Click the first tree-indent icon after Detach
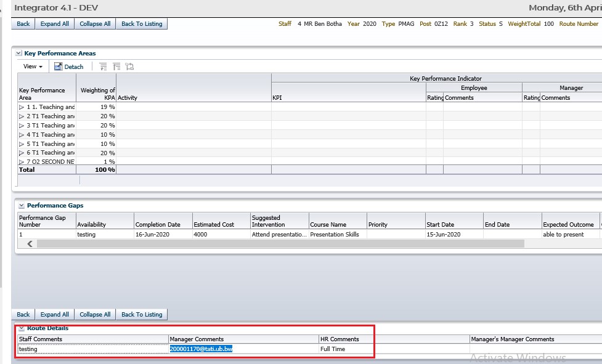Viewport: 602px width, 364px height. point(103,67)
